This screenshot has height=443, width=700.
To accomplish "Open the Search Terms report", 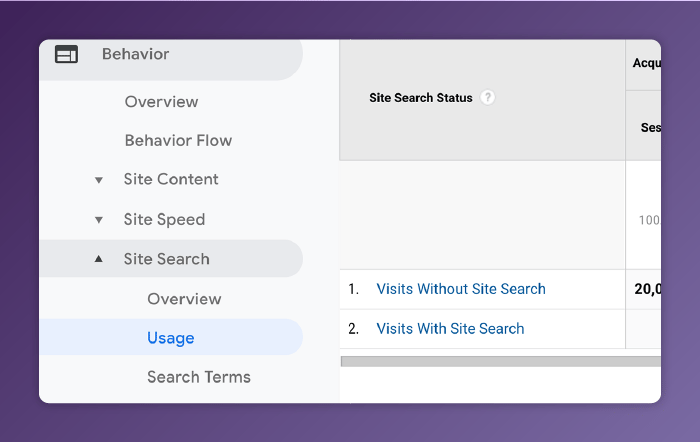I will click(x=199, y=377).
